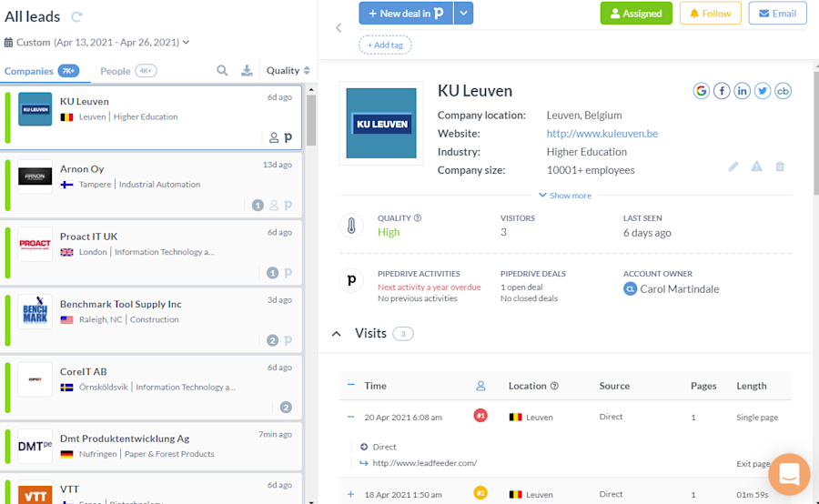Screen dimensions: 819x504
Task: Open the leadfeeder.com visited page link
Action: [x=425, y=463]
